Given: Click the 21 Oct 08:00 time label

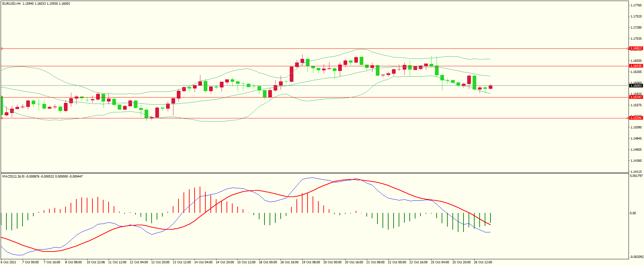Looking at the screenshot, I should [375, 262].
